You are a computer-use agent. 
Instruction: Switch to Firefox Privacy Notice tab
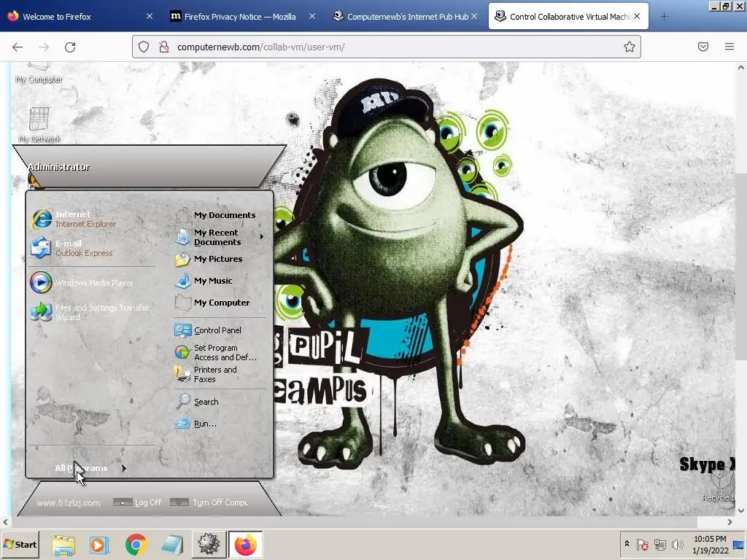241,16
